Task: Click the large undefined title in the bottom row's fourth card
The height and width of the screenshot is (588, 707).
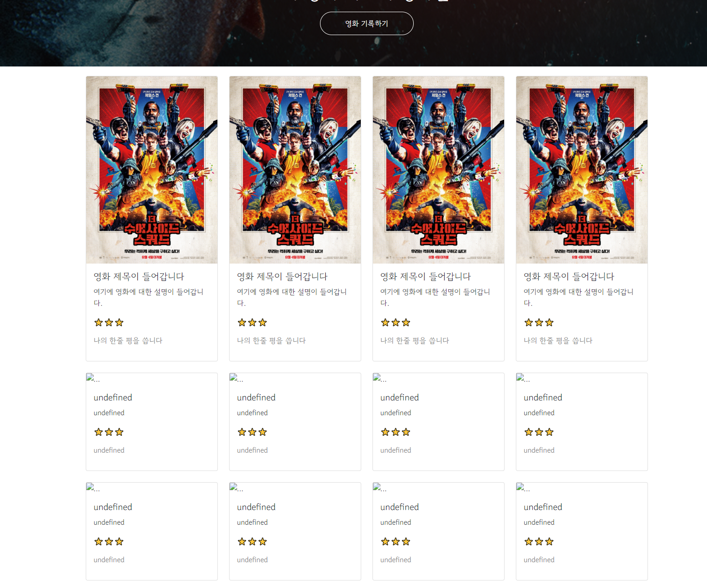Action: point(543,507)
